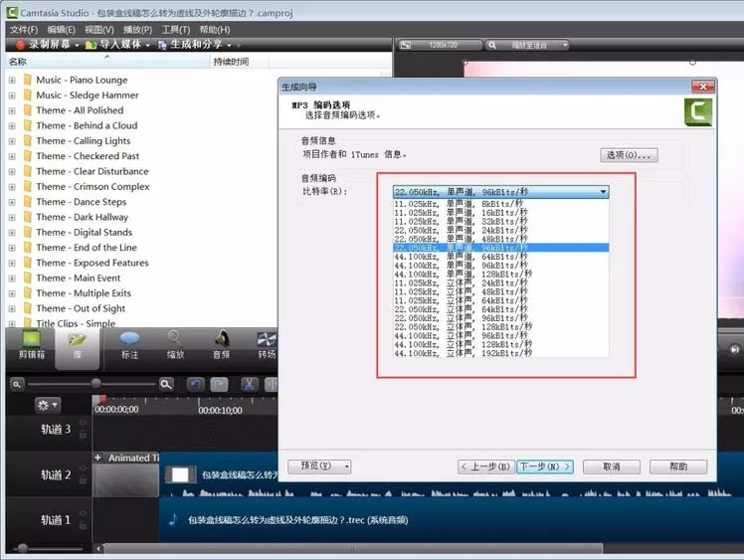The height and width of the screenshot is (560, 744).
Task: Open the 播放(P) menu
Action: click(137, 30)
